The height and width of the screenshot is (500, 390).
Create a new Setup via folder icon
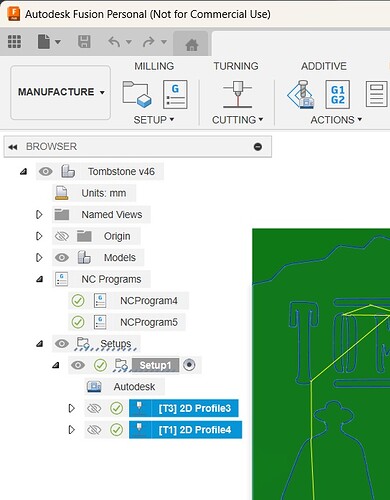coord(137,94)
